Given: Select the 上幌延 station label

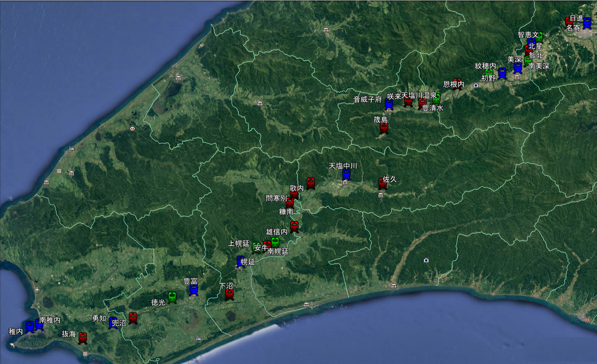Looking at the screenshot, I should click(239, 244).
